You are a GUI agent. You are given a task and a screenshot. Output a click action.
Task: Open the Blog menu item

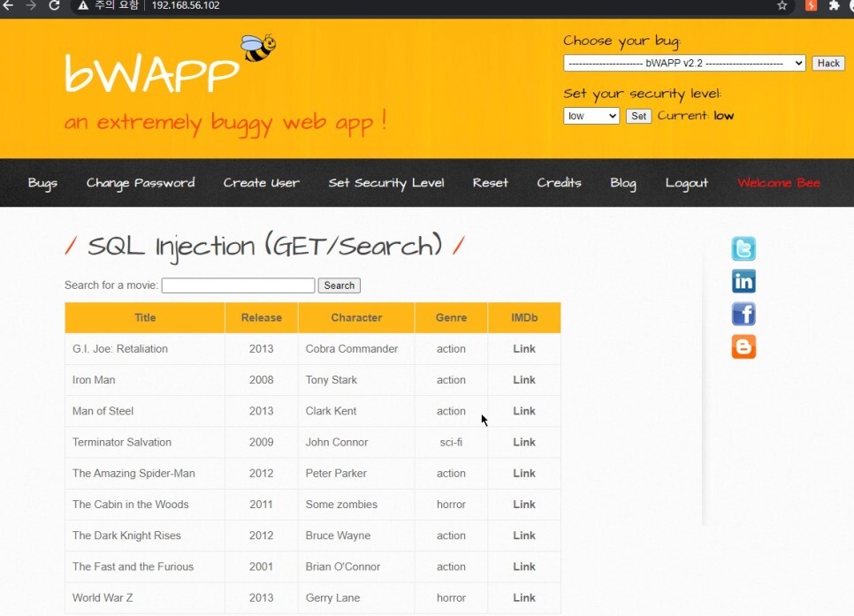pos(623,183)
